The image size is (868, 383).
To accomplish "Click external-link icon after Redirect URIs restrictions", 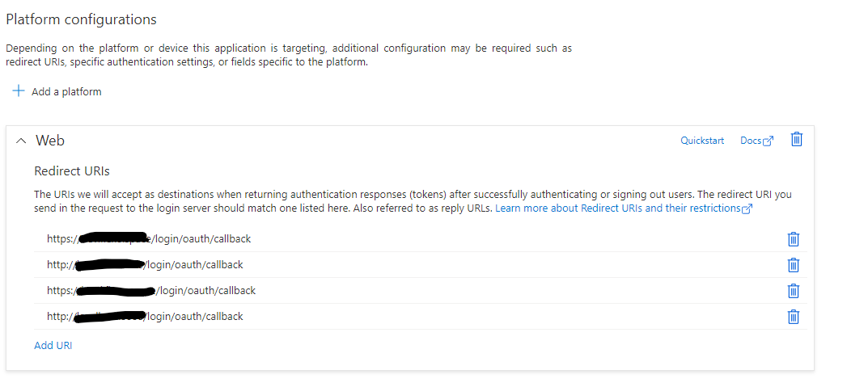I will tap(747, 209).
